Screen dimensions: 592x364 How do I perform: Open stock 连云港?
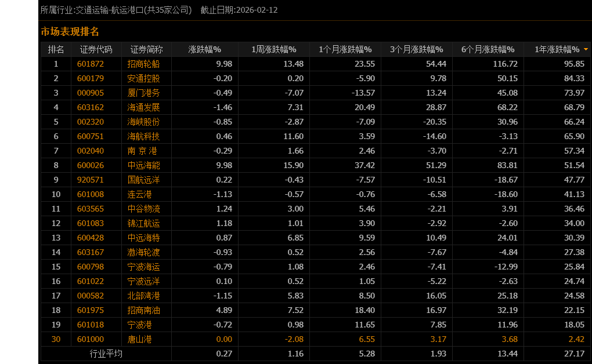click(139, 194)
